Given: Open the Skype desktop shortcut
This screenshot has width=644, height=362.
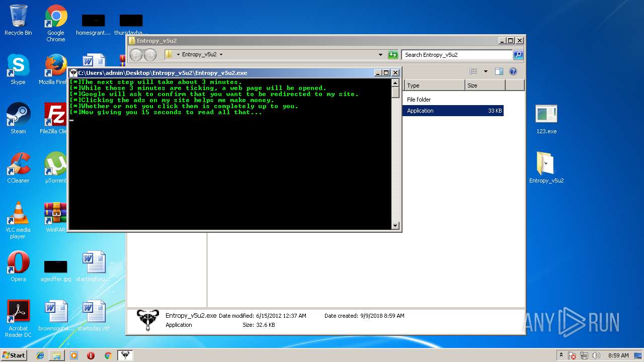Looking at the screenshot, I should [x=18, y=69].
